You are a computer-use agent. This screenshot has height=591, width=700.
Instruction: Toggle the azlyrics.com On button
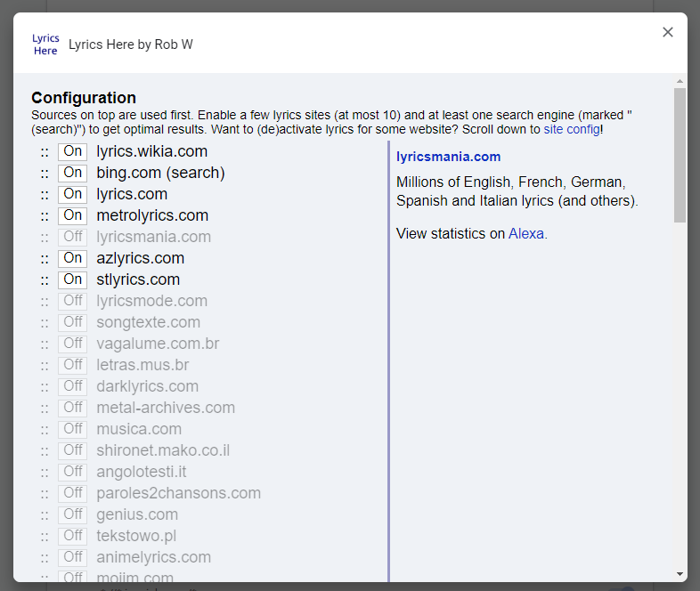pos(72,258)
